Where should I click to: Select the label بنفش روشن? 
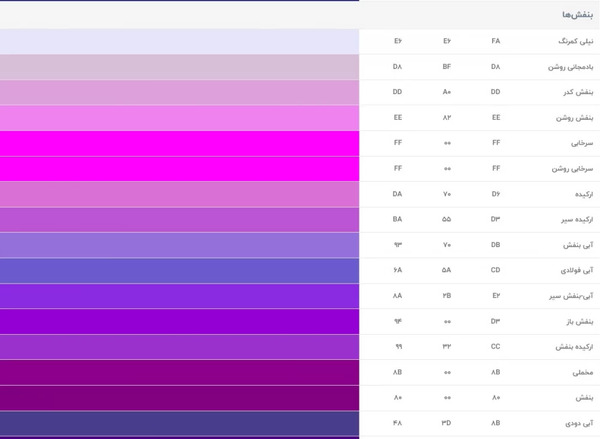click(x=574, y=118)
